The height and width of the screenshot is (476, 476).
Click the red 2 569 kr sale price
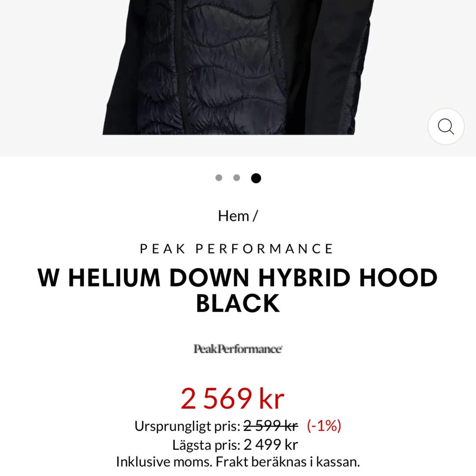click(232, 398)
